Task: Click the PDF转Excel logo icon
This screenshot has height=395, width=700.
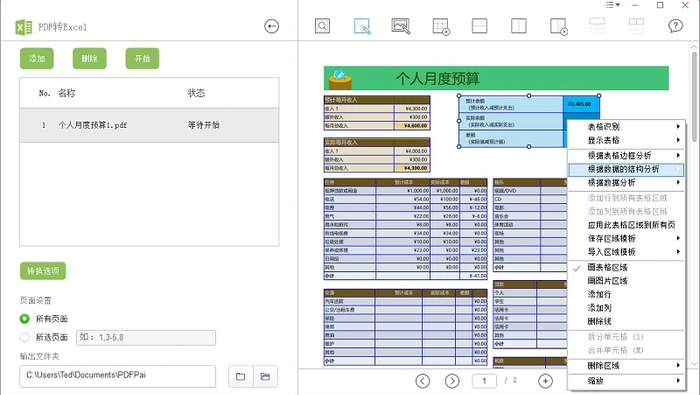Action: point(24,27)
